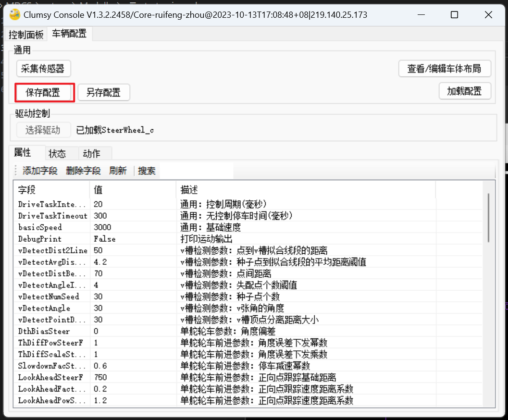Maximize the Clumsy Console window
This screenshot has height=420, width=508.
pyautogui.click(x=454, y=15)
